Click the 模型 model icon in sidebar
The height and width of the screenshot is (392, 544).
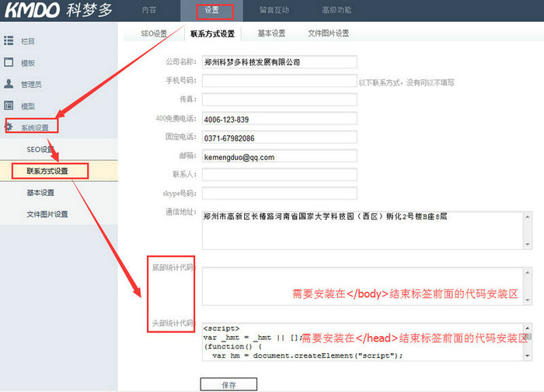click(9, 106)
